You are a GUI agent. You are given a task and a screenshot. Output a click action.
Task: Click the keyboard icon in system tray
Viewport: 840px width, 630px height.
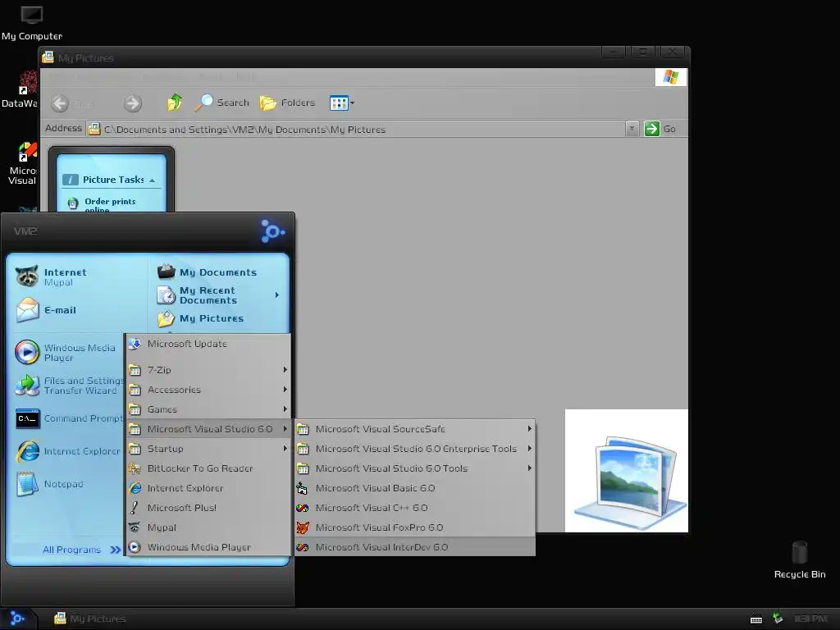click(756, 619)
